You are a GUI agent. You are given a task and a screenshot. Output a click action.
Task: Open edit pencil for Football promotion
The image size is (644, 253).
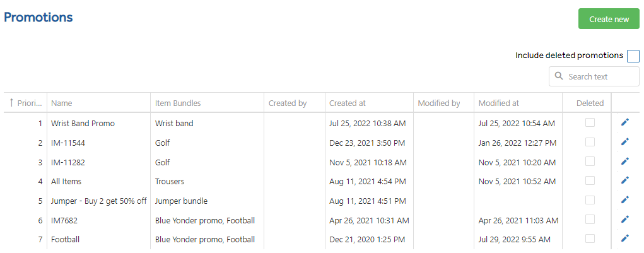[x=624, y=238]
